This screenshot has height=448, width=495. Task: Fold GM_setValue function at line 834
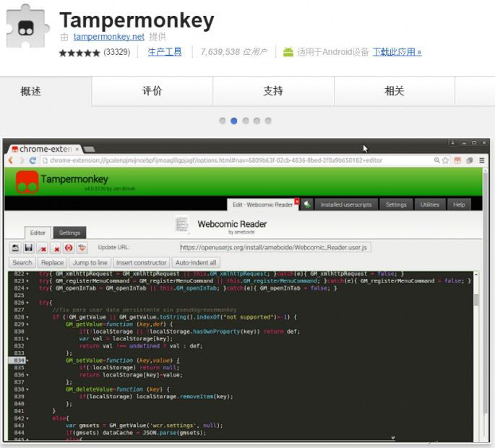(27, 361)
